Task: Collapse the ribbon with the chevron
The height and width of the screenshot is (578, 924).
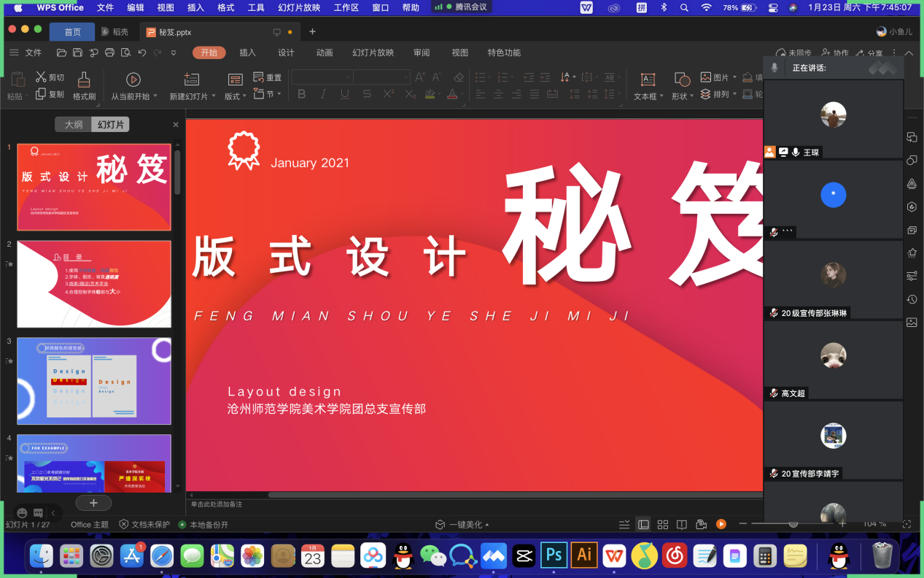Action: coord(909,53)
